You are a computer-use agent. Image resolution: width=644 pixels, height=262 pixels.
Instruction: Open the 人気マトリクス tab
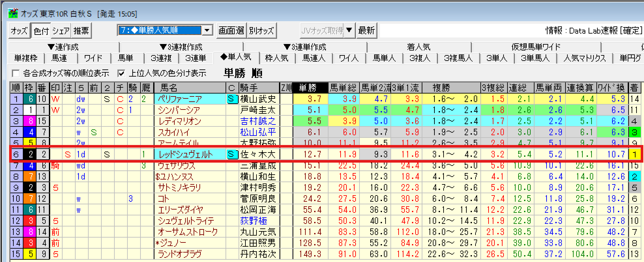585,58
